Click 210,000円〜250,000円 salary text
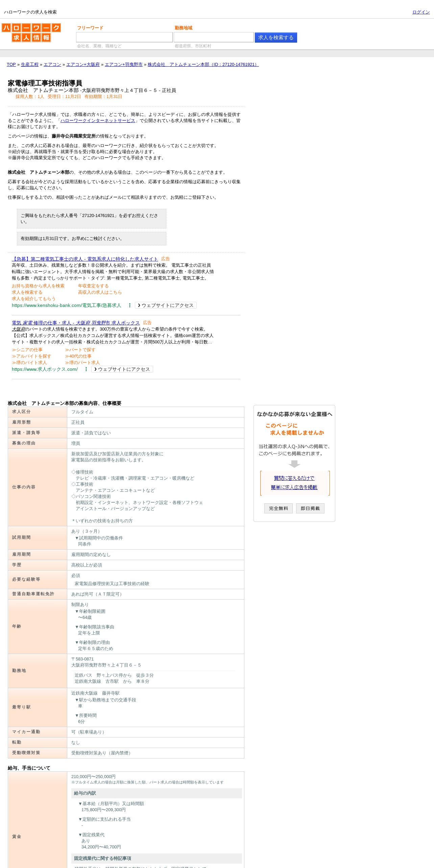434x868 pixels. point(93,777)
